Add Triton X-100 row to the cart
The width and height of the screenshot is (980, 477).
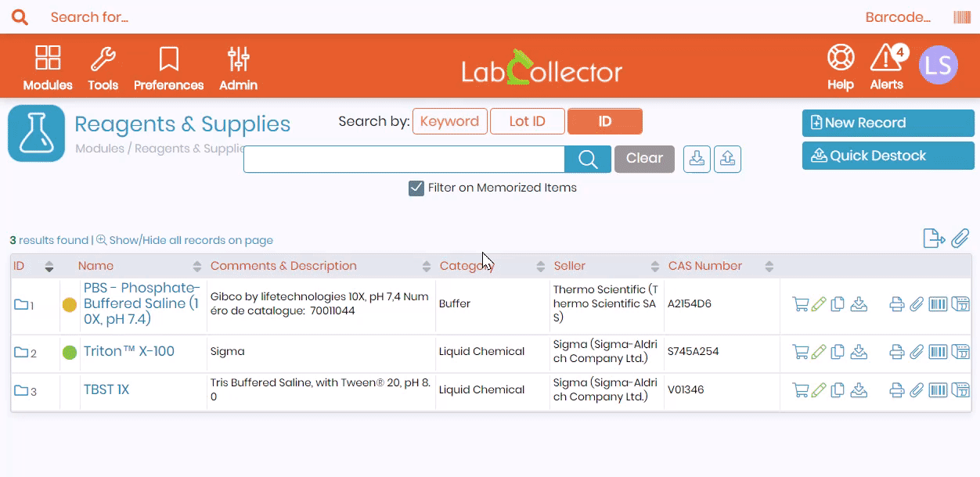(800, 352)
